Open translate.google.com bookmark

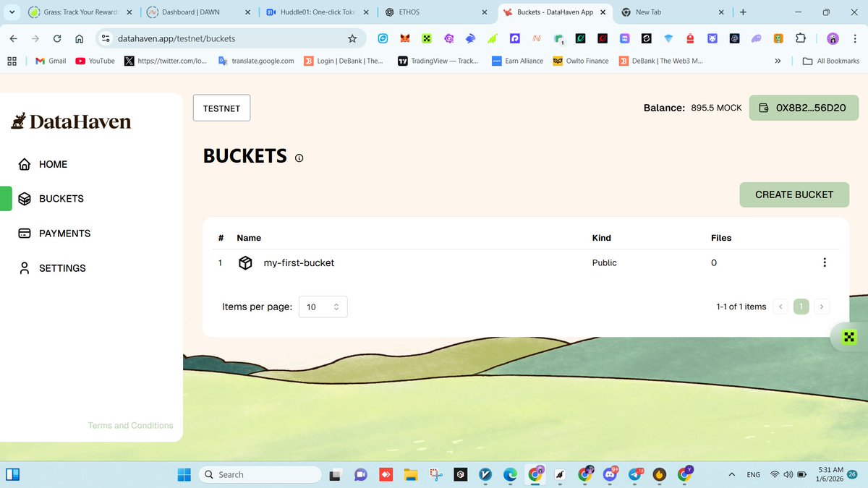257,61
